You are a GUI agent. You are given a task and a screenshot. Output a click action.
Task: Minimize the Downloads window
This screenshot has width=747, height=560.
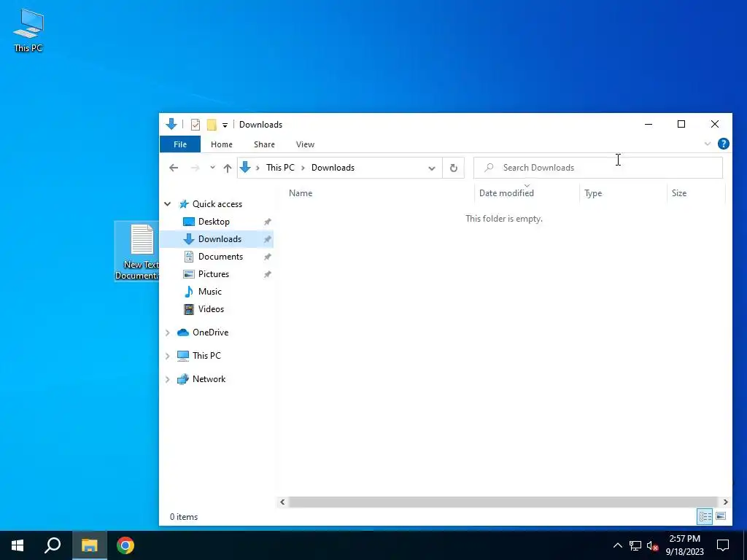coord(649,124)
